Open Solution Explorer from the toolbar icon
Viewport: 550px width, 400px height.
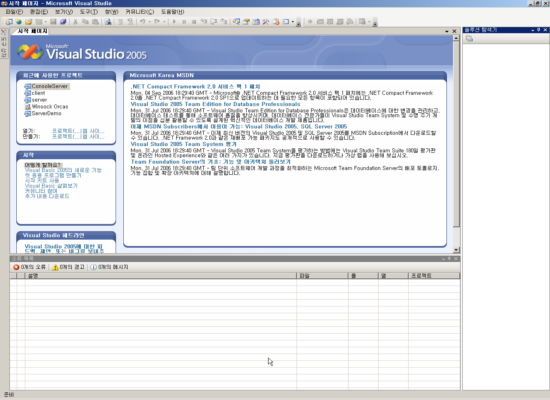[x=236, y=22]
